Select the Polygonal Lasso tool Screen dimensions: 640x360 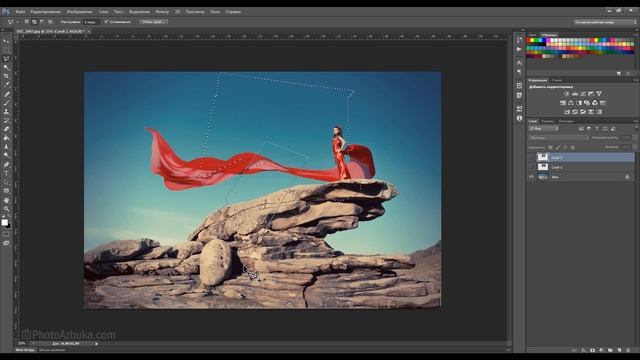point(6,58)
